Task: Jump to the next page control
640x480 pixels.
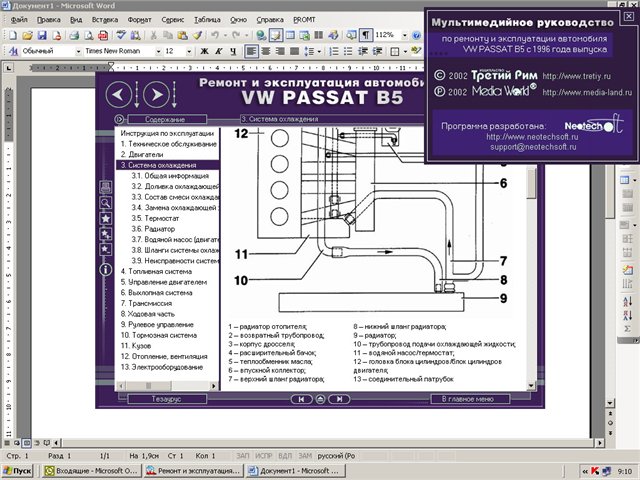Action: 339,399
